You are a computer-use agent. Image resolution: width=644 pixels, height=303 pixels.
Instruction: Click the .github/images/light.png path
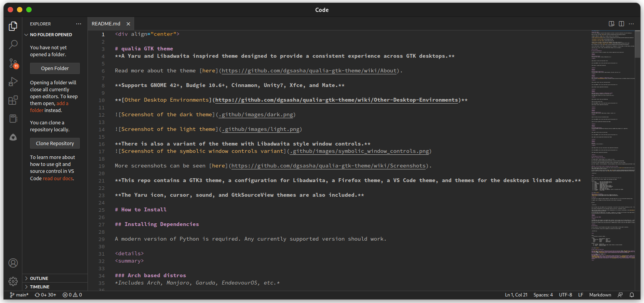261,129
